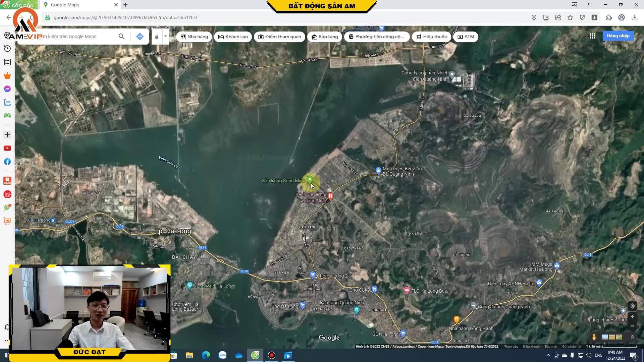Select the Bảo tàng category chip
644x362 pixels.
tap(325, 37)
